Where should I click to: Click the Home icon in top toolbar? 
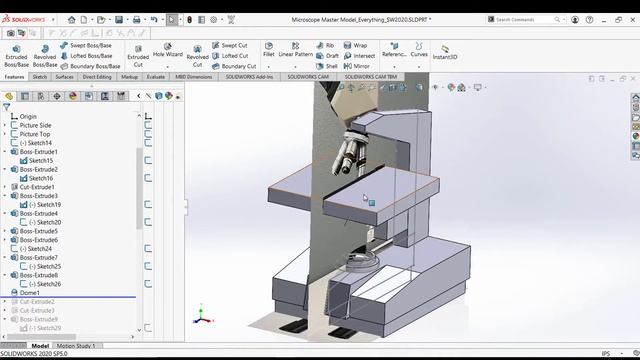point(71,20)
